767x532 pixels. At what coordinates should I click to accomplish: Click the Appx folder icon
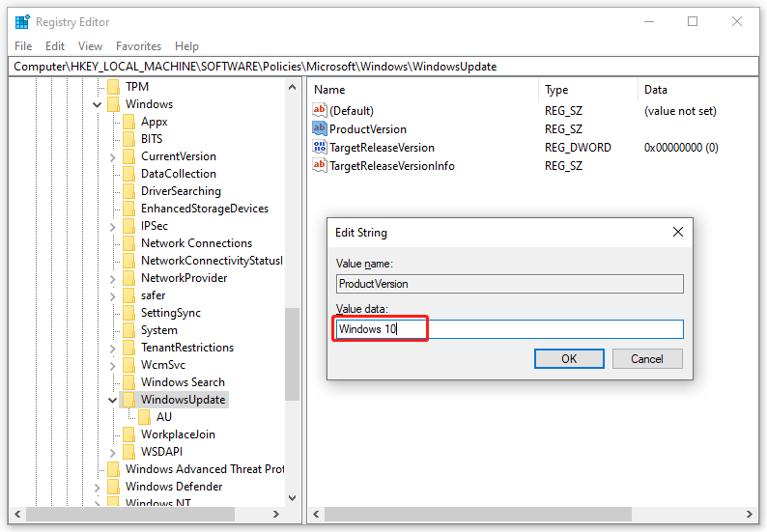(x=129, y=122)
